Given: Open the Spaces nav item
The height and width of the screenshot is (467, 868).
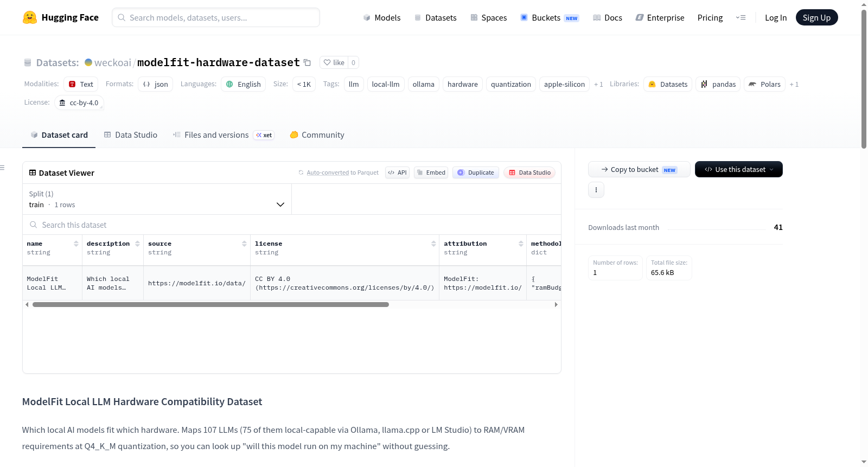Looking at the screenshot, I should pyautogui.click(x=489, y=17).
